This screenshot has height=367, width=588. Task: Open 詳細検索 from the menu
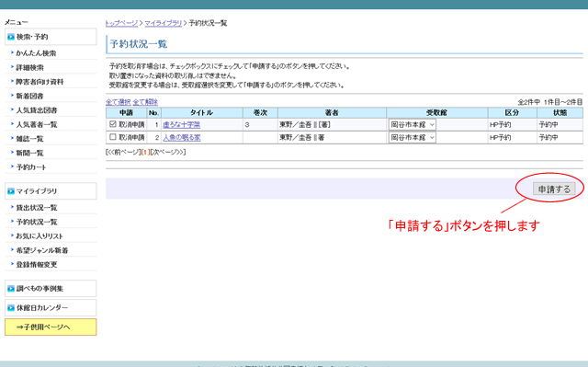click(29, 67)
